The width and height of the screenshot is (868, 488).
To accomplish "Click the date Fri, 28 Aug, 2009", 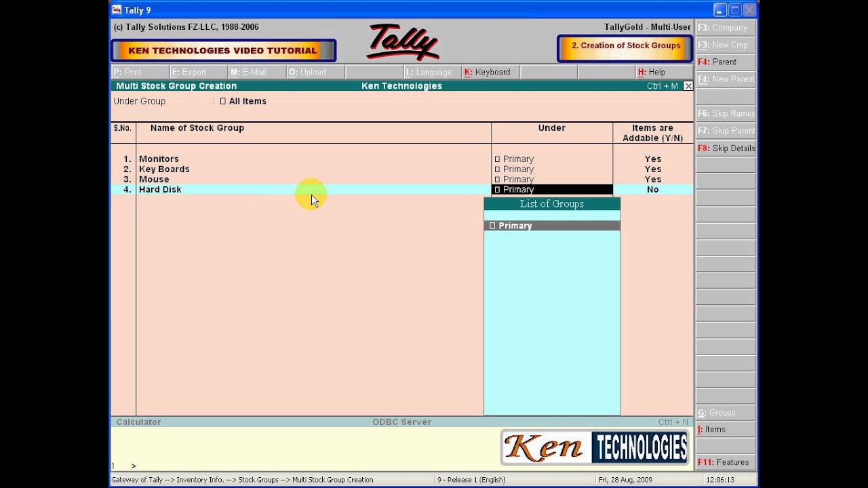I will [x=625, y=480].
